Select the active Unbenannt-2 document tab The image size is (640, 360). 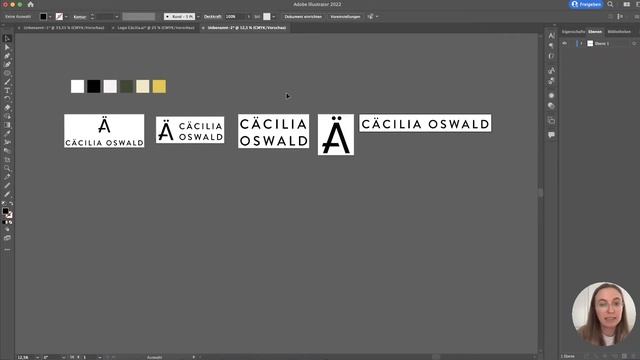click(247, 28)
